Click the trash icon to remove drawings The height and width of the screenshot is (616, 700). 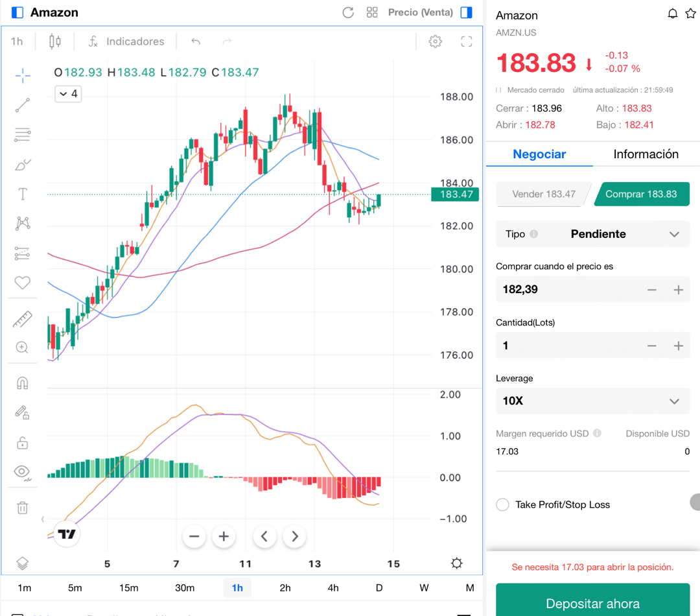coord(23,508)
